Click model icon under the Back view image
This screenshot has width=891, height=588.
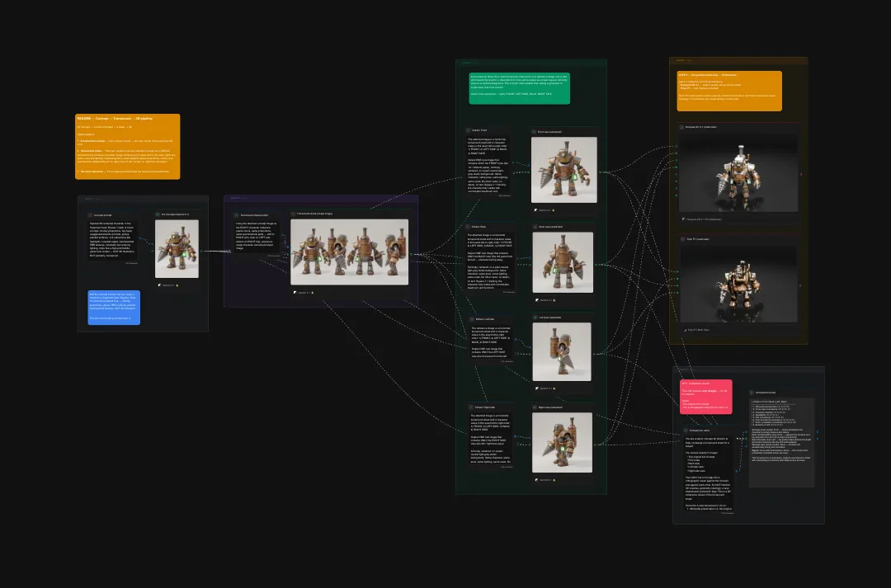(537, 300)
